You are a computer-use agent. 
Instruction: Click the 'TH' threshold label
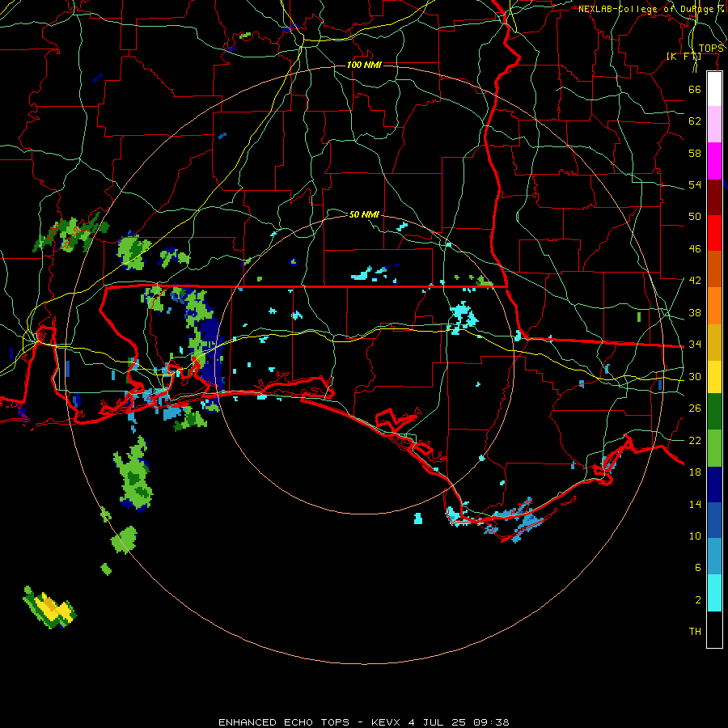click(x=695, y=632)
